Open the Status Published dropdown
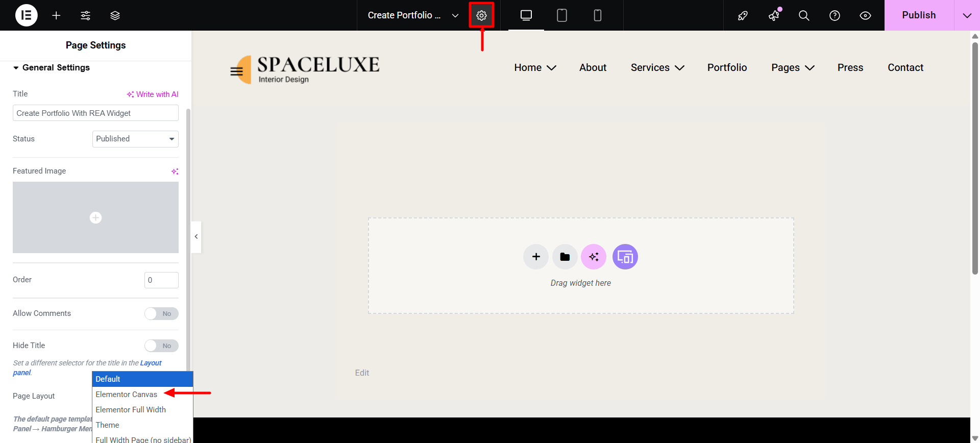Image resolution: width=980 pixels, height=443 pixels. (135, 139)
